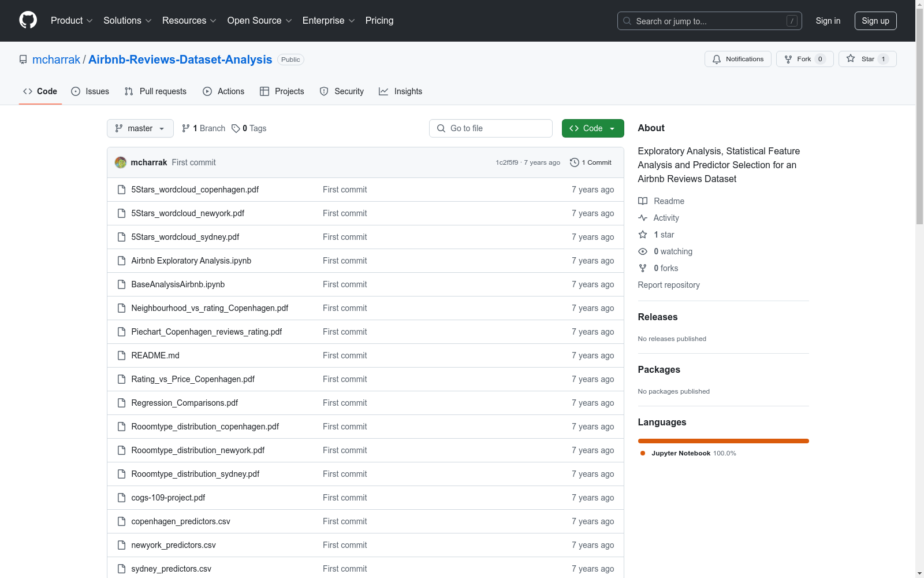
Task: Click the fork icon next to 0 forks
Action: point(643,268)
